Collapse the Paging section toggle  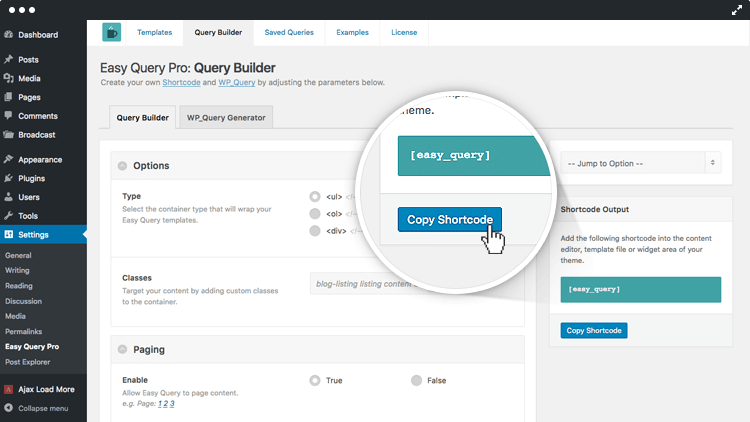[x=122, y=349]
